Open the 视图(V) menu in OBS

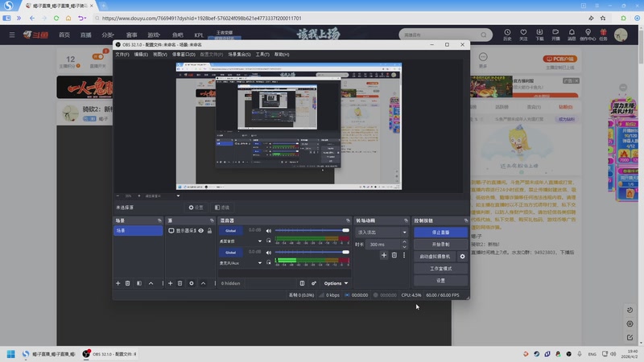pos(159,54)
